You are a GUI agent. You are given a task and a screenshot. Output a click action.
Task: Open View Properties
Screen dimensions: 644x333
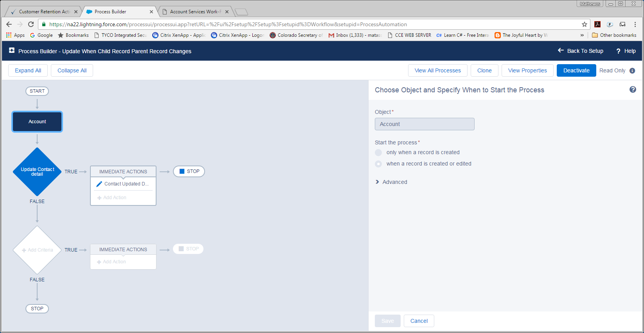tap(527, 70)
